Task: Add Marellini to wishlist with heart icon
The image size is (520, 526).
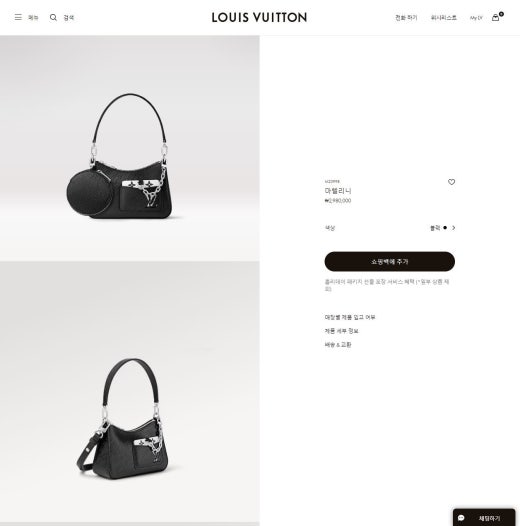Action: [451, 182]
